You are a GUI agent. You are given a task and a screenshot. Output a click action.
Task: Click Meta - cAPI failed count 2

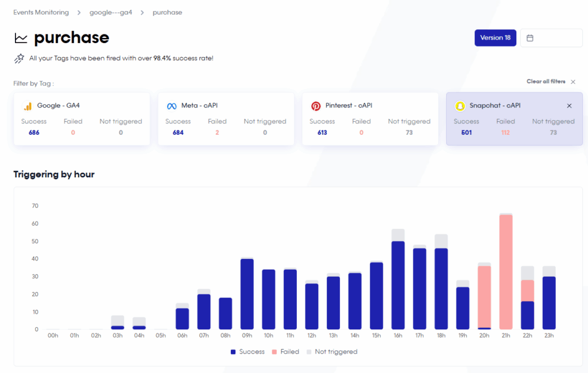click(217, 133)
